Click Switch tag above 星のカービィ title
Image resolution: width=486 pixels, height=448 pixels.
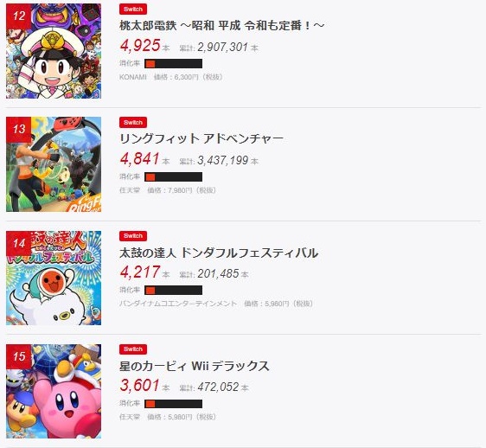tap(133, 349)
